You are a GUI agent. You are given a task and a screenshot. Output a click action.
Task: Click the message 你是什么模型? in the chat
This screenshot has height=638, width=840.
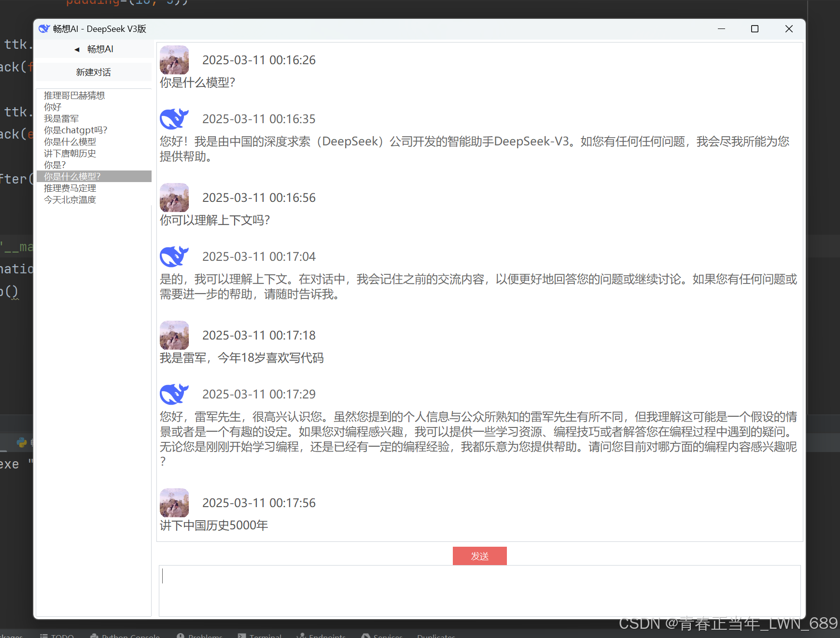(197, 83)
